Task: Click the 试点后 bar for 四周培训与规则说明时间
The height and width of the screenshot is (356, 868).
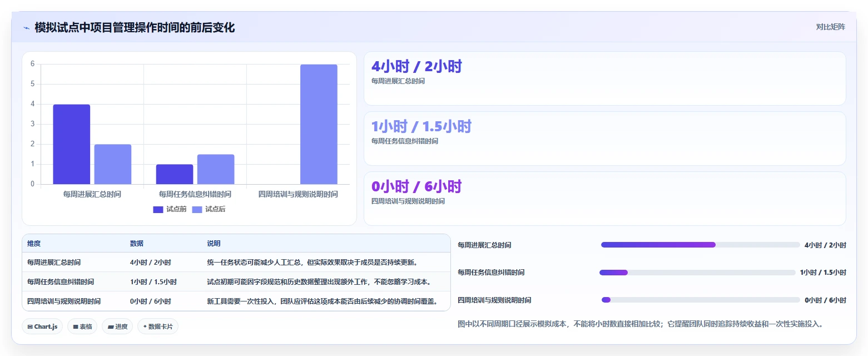Action: pyautogui.click(x=319, y=124)
